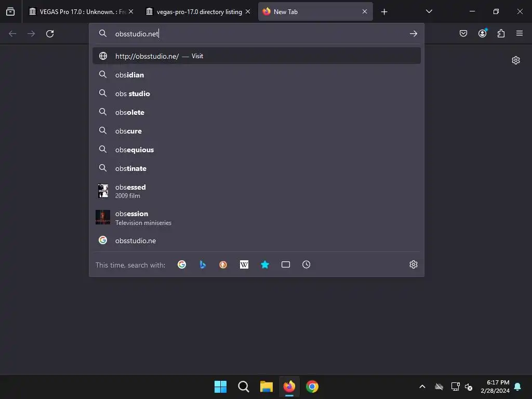Select the obsidian suggestion
532x399 pixels.
(x=257, y=75)
